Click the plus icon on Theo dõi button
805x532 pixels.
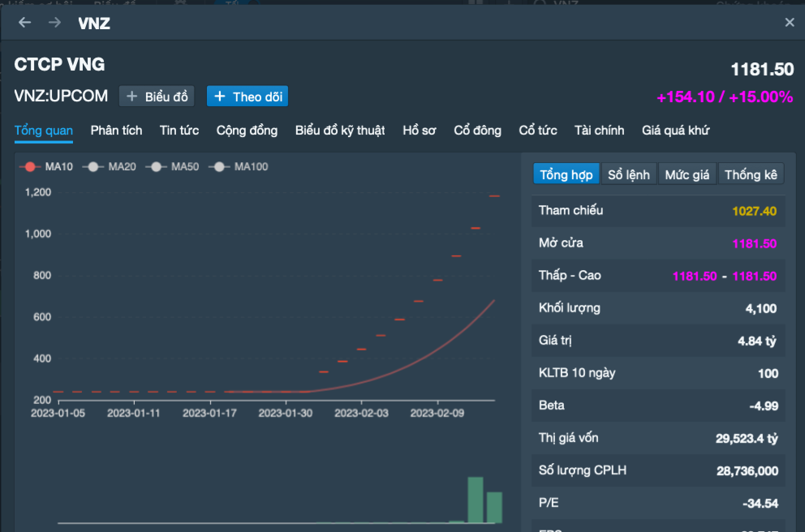pyautogui.click(x=220, y=97)
